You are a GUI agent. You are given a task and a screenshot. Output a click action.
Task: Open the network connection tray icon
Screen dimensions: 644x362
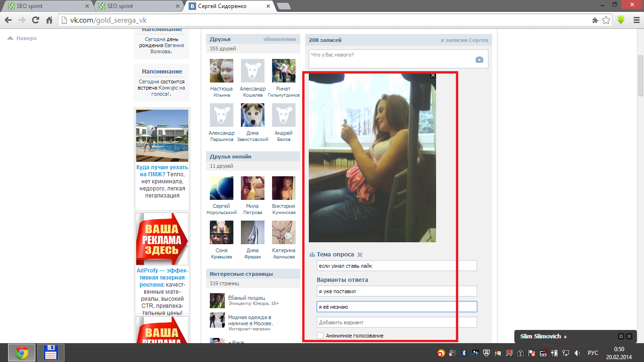[566, 353]
